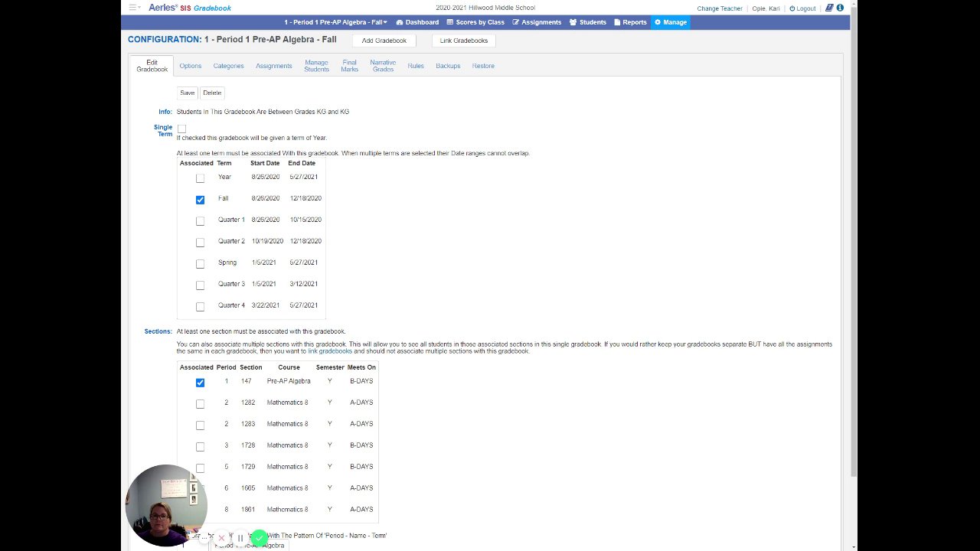Follow the 'link gradebooks' hyperlink in Sections text
The width and height of the screenshot is (980, 551).
coord(330,351)
